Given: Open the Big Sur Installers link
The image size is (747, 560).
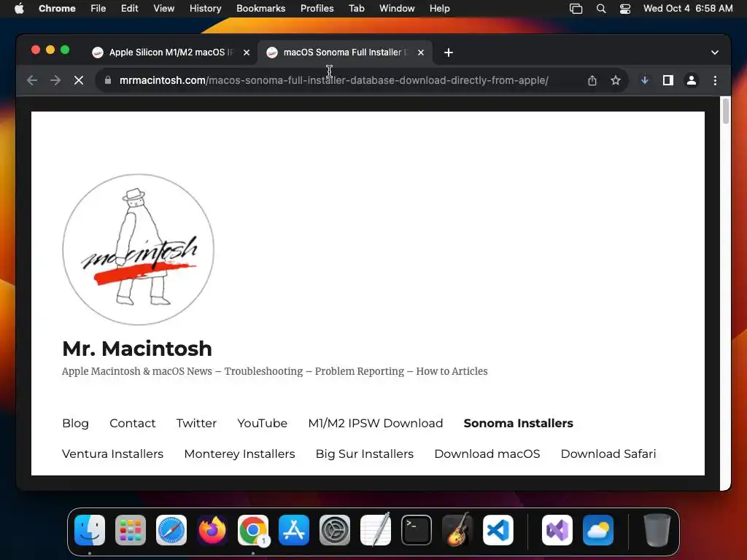Looking at the screenshot, I should coord(365,454).
